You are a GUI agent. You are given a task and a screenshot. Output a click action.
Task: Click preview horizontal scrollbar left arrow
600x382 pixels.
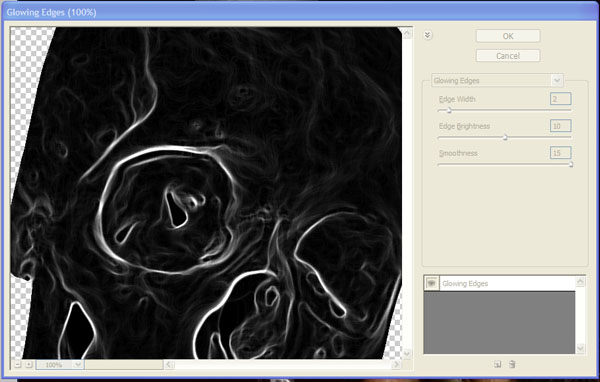pyautogui.click(x=168, y=364)
